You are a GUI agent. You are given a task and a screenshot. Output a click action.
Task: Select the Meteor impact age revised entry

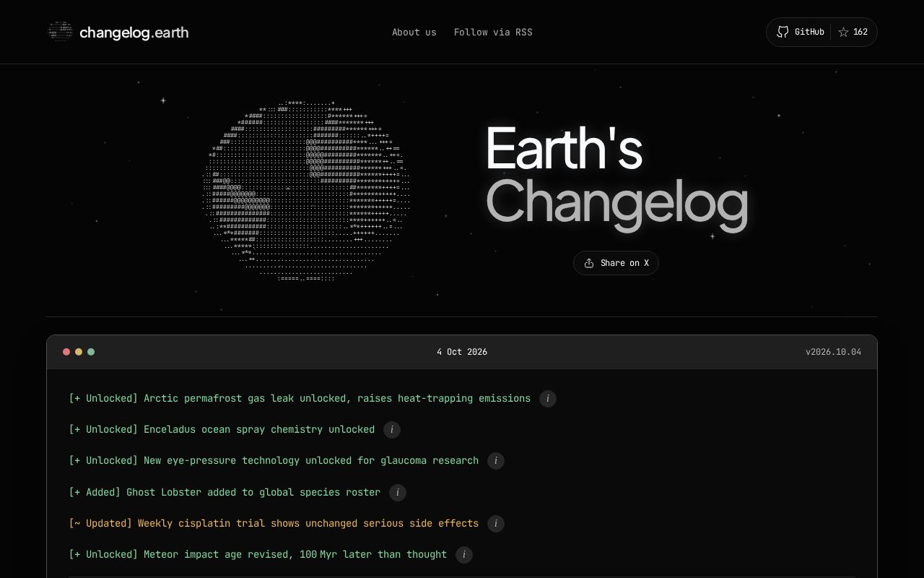[258, 555]
